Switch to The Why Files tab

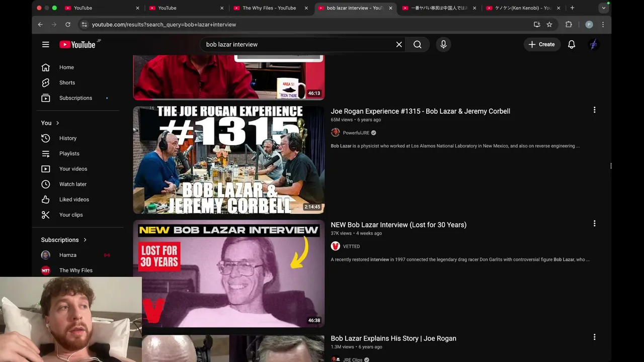point(269,8)
